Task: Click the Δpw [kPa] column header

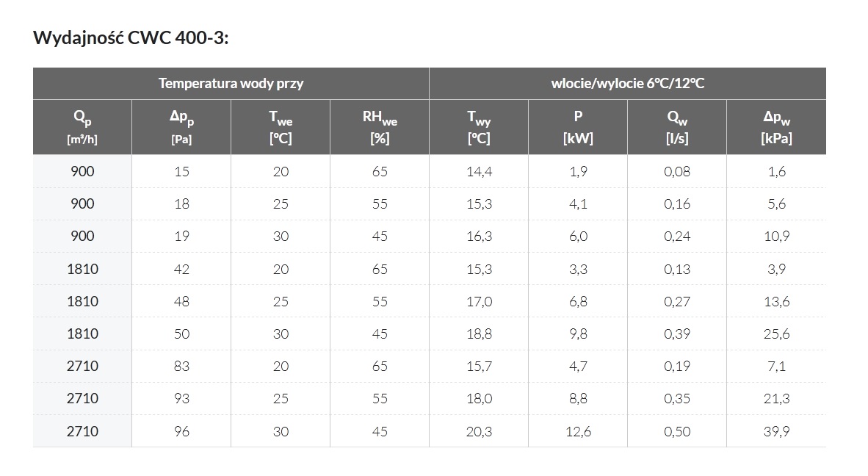Action: (x=776, y=127)
